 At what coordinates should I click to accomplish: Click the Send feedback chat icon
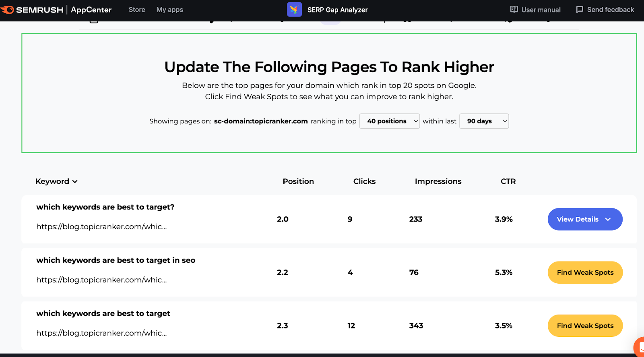click(x=580, y=9)
